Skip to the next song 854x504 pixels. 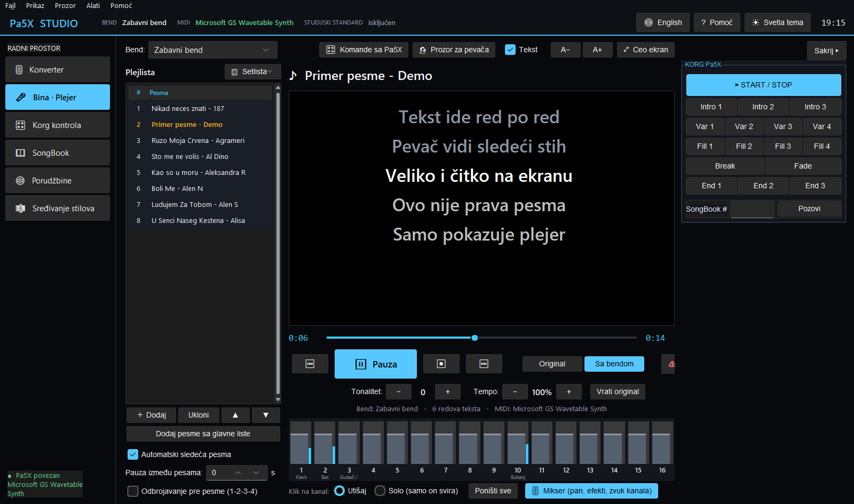tap(484, 364)
